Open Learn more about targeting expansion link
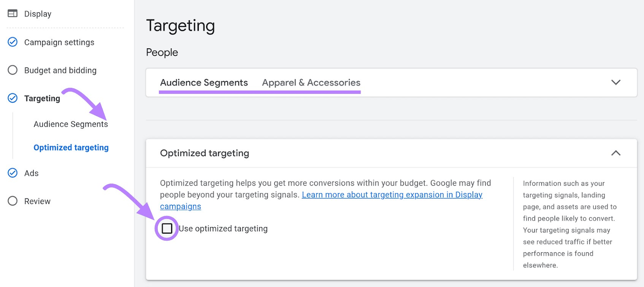Image resolution: width=644 pixels, height=287 pixels. 392,195
